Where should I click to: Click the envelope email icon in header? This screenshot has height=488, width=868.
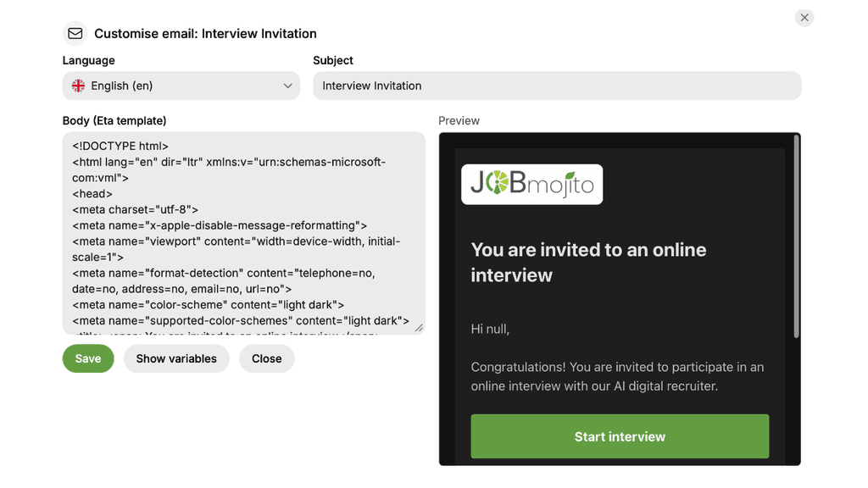pyautogui.click(x=75, y=34)
